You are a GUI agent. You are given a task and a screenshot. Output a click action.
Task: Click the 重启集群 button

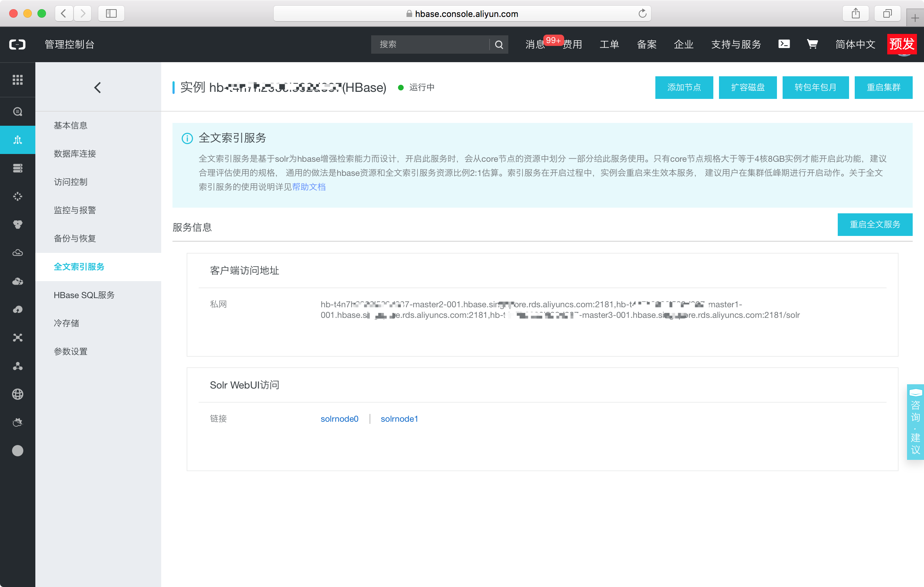click(x=883, y=88)
